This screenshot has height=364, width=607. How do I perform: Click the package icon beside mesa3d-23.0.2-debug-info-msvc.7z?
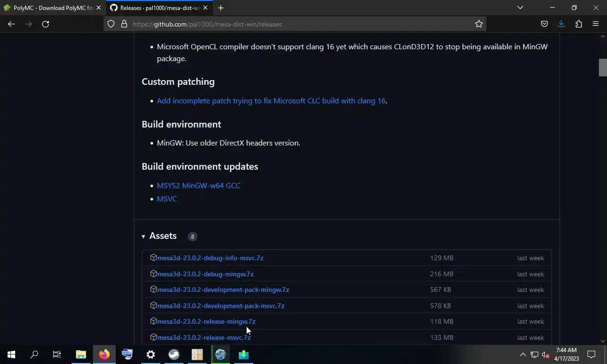[153, 257]
